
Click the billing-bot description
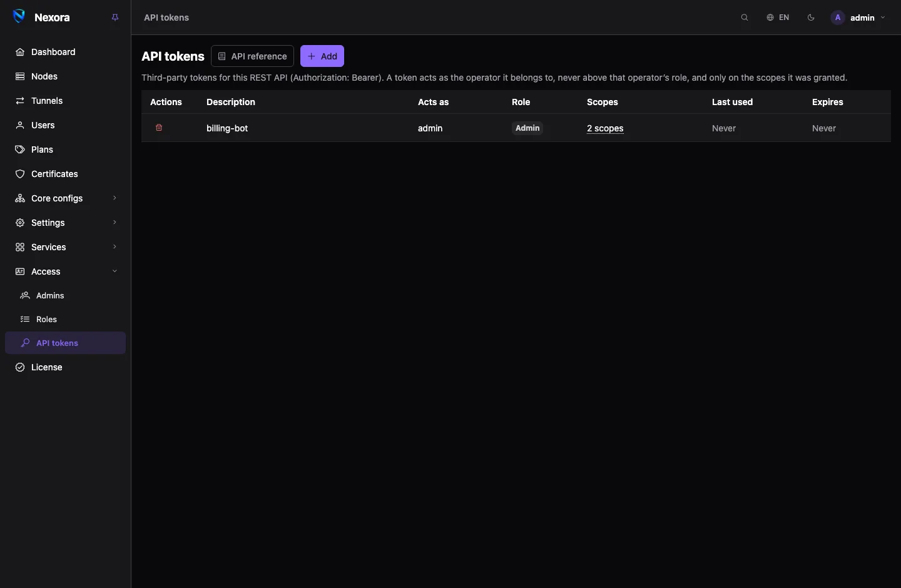[227, 128]
